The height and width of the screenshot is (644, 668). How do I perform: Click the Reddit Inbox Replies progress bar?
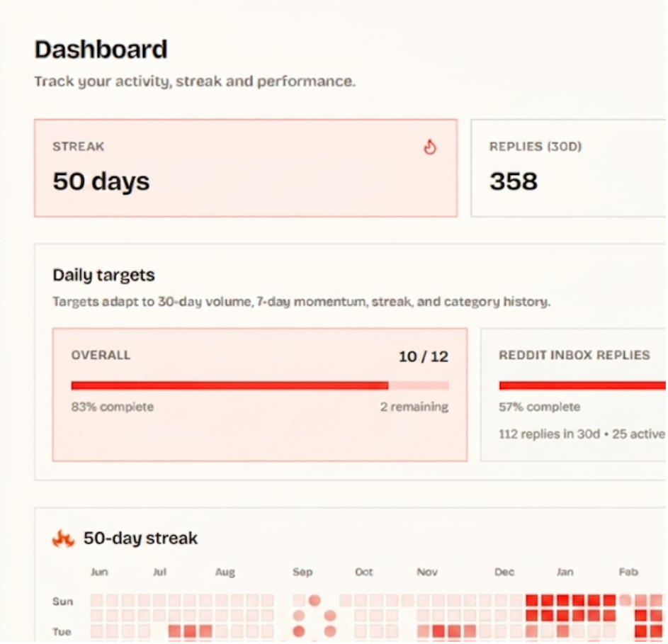click(583, 385)
